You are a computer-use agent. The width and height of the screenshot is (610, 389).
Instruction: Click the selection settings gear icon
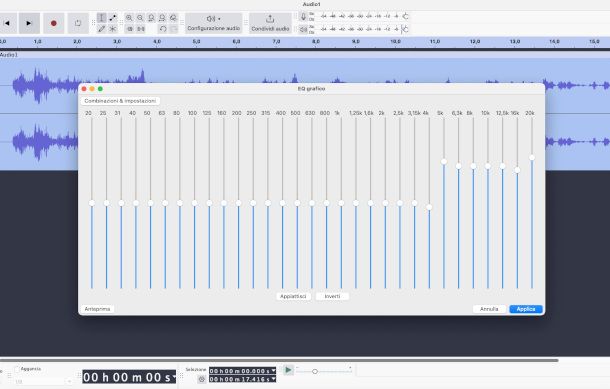(202, 379)
